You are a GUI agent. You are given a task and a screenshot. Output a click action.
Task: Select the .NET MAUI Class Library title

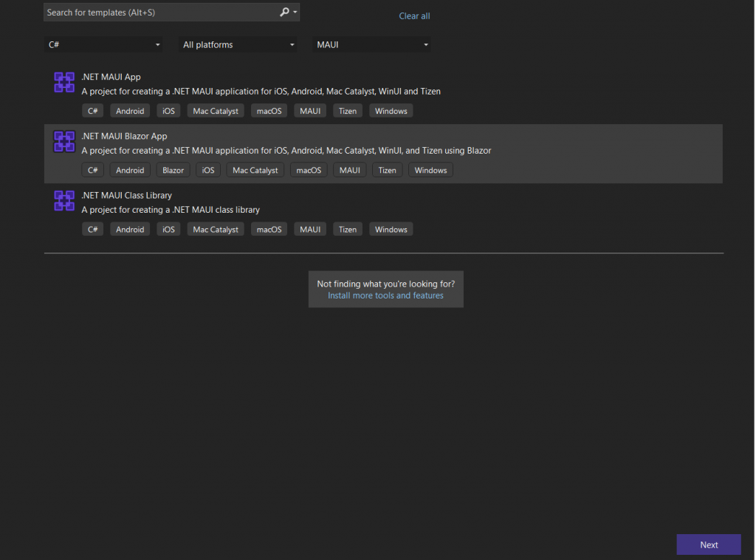(x=126, y=195)
